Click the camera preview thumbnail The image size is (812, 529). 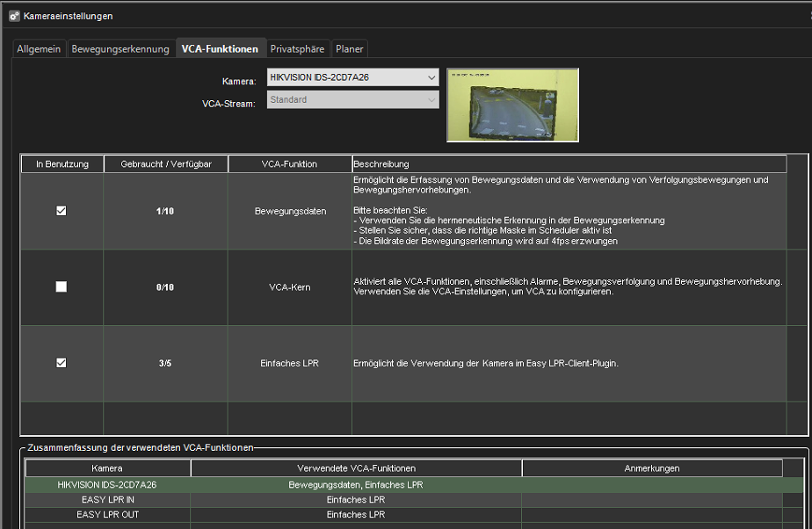coord(499,105)
